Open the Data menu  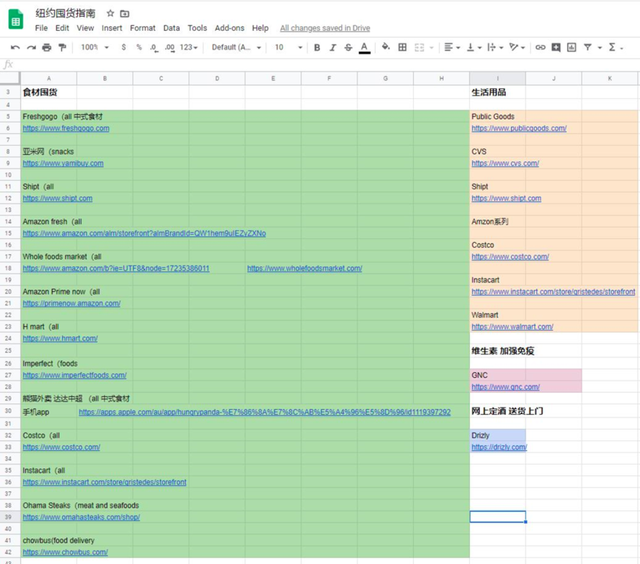171,28
